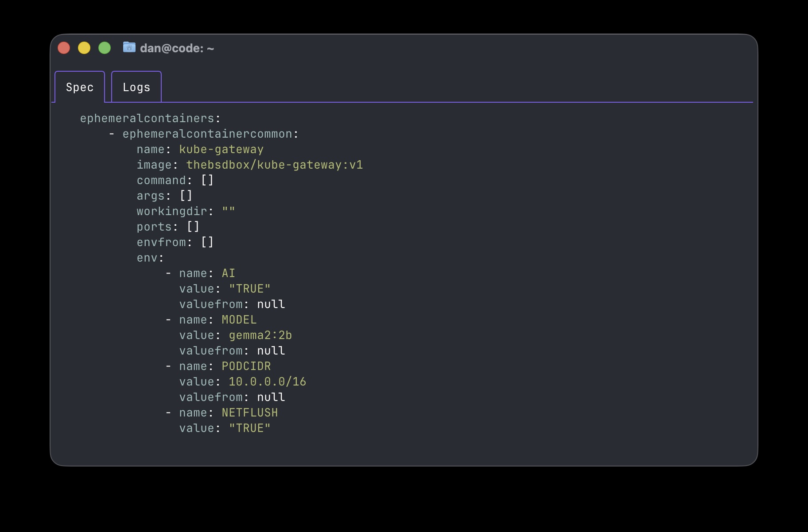
Task: Click the kube-gateway name value
Action: click(221, 150)
